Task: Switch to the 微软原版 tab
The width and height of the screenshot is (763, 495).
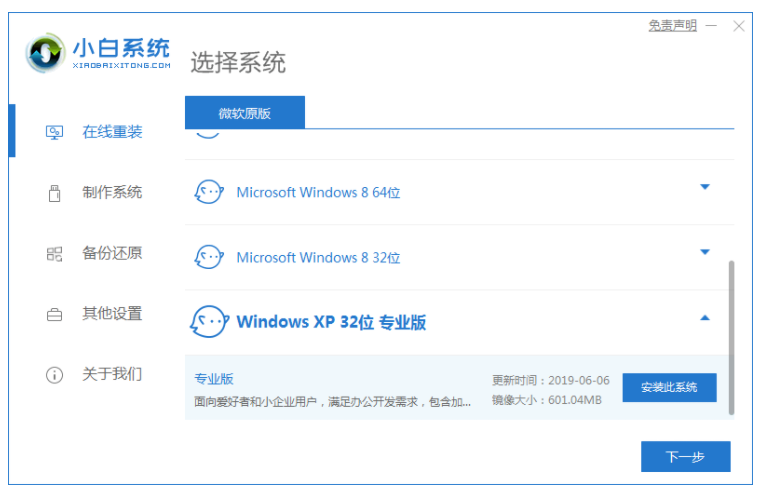Action: (245, 113)
